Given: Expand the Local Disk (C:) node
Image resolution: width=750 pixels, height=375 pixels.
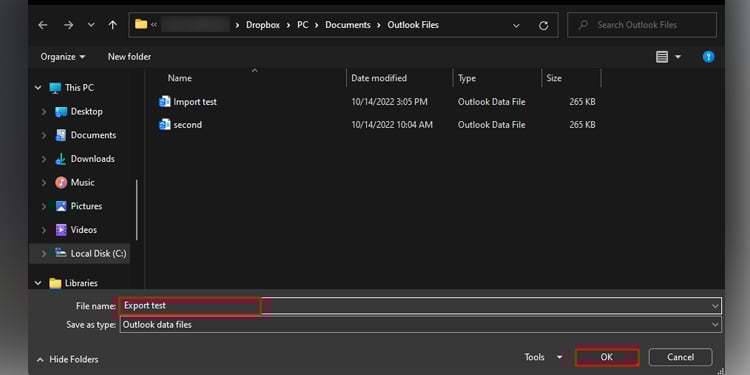Looking at the screenshot, I should point(44,254).
